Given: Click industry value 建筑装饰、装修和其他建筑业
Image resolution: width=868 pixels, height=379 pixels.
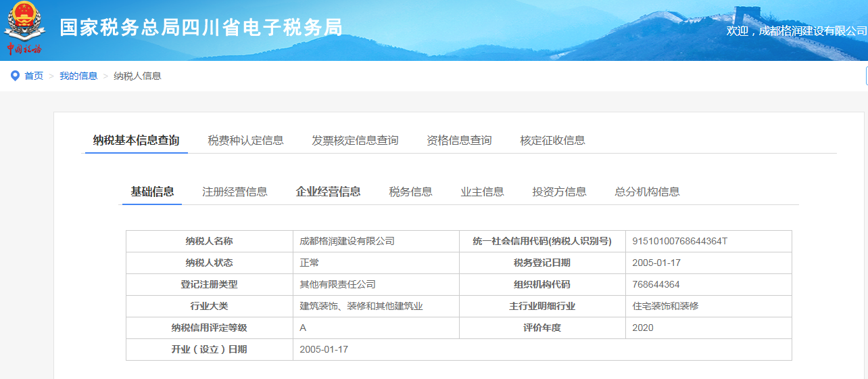Looking at the screenshot, I should pyautogui.click(x=361, y=306).
